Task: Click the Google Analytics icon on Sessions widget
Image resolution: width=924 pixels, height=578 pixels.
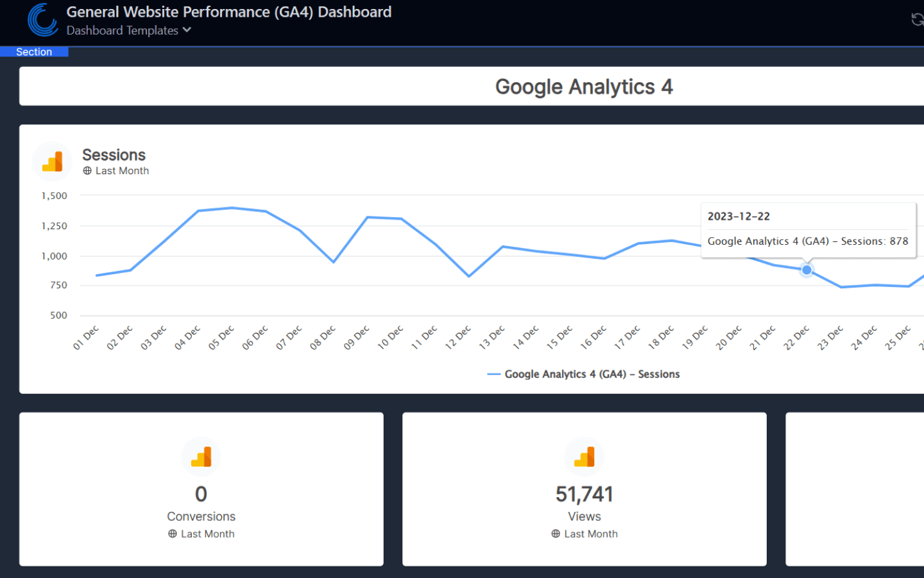Action: [52, 161]
